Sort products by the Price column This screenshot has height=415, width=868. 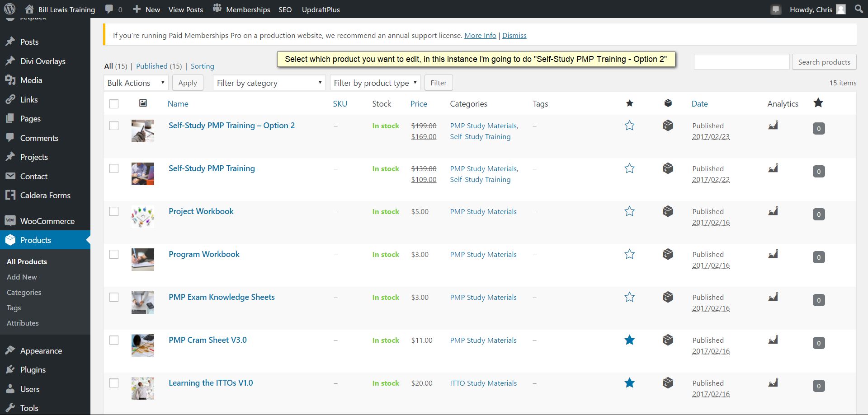tap(419, 103)
